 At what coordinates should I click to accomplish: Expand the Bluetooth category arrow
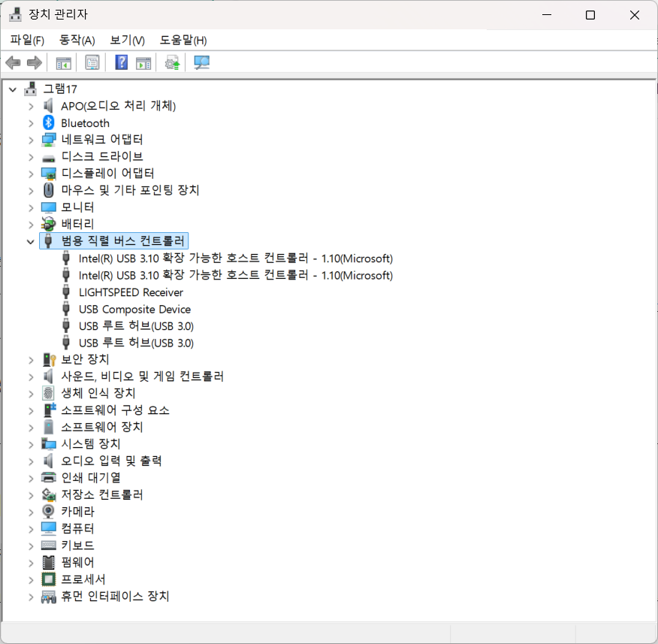point(31,123)
